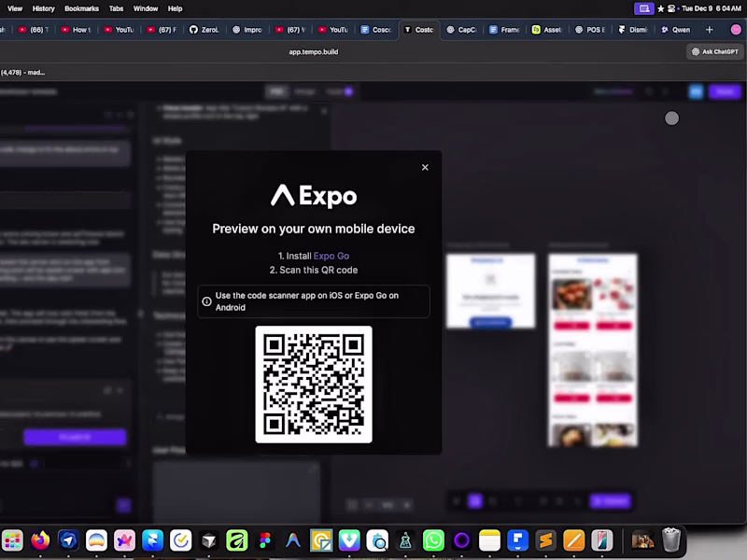Image resolution: width=747 pixels, height=560 pixels.
Task: Switch to the 'Cosc' document tab
Action: [376, 30]
